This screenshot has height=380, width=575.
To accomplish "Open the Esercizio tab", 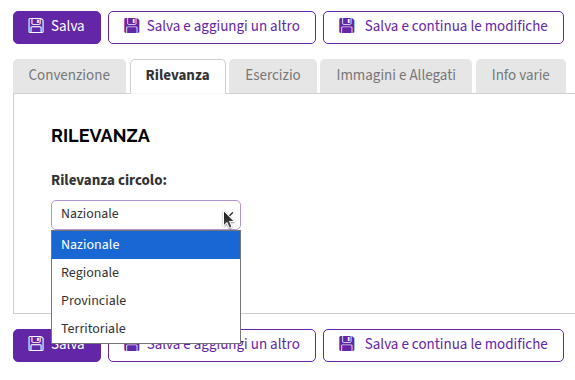I will [x=273, y=76].
